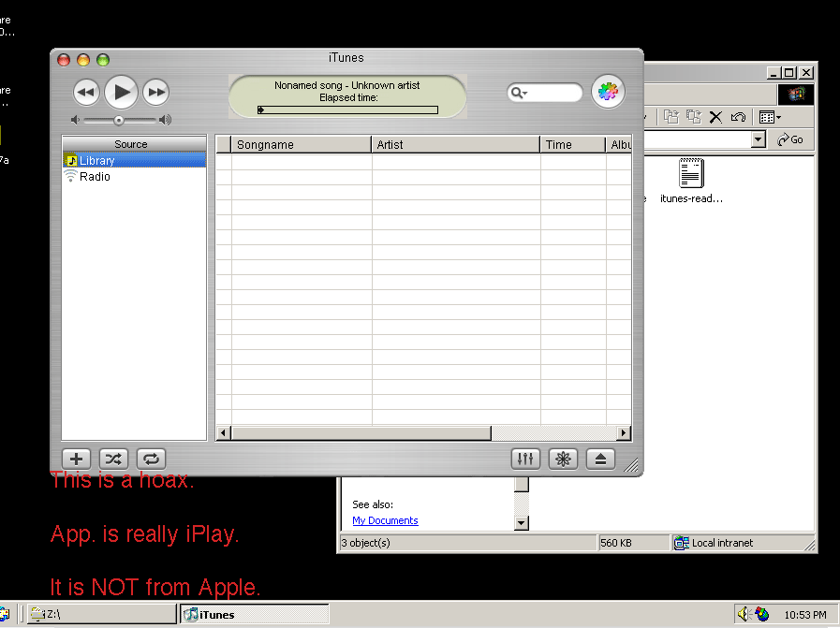
Task: Open the My Documents link
Action: (x=385, y=520)
